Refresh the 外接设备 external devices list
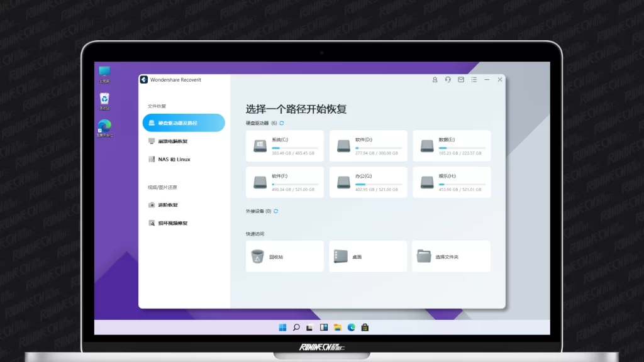Viewport: 644px width, 362px height. [276, 211]
